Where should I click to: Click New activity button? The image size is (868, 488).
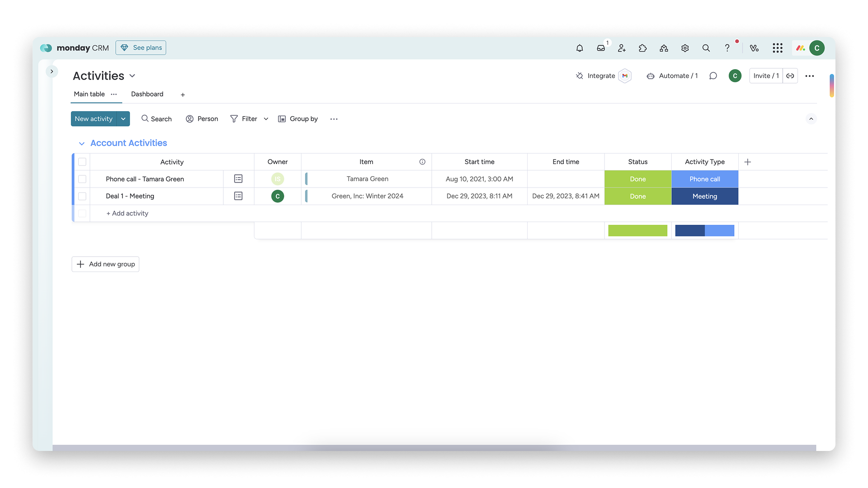coord(94,119)
